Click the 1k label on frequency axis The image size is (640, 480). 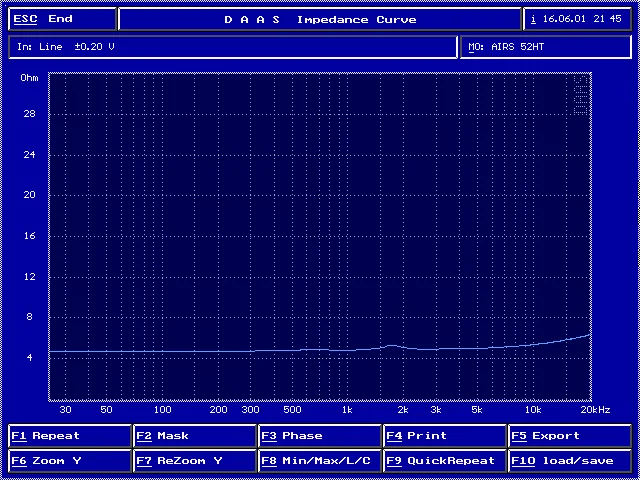(x=347, y=410)
